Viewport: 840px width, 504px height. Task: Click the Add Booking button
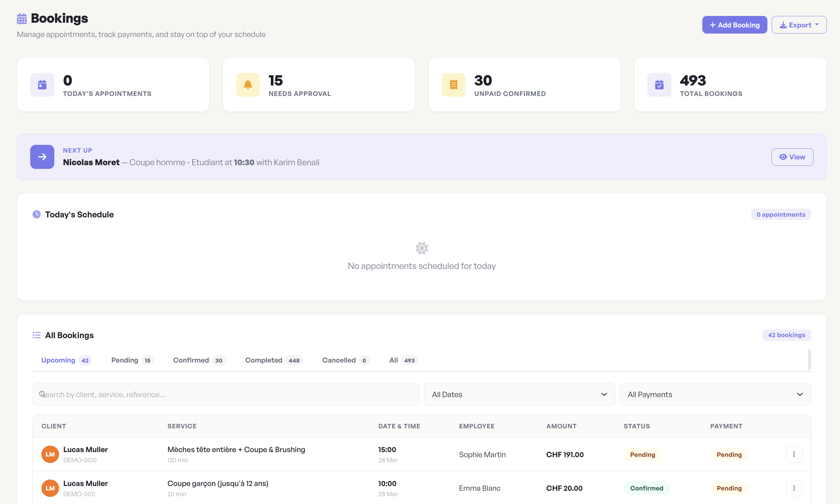coord(734,25)
